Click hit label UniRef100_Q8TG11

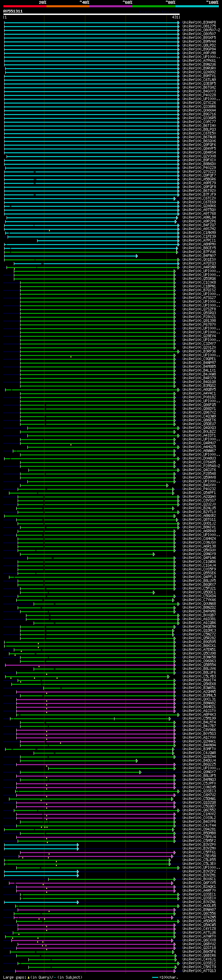point(199,520)
